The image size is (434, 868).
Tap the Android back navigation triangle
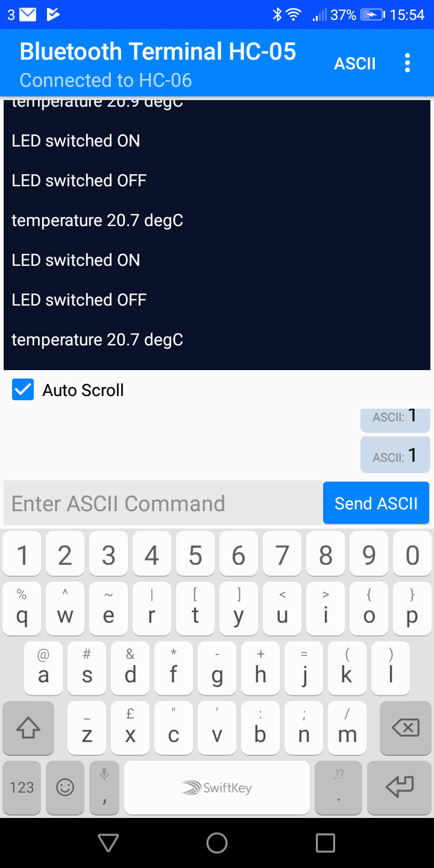coord(108,843)
